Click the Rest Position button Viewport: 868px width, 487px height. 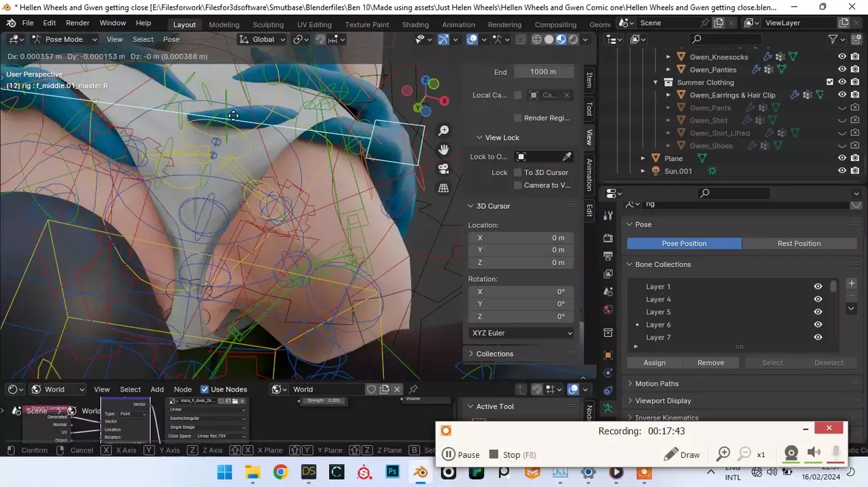(x=799, y=243)
